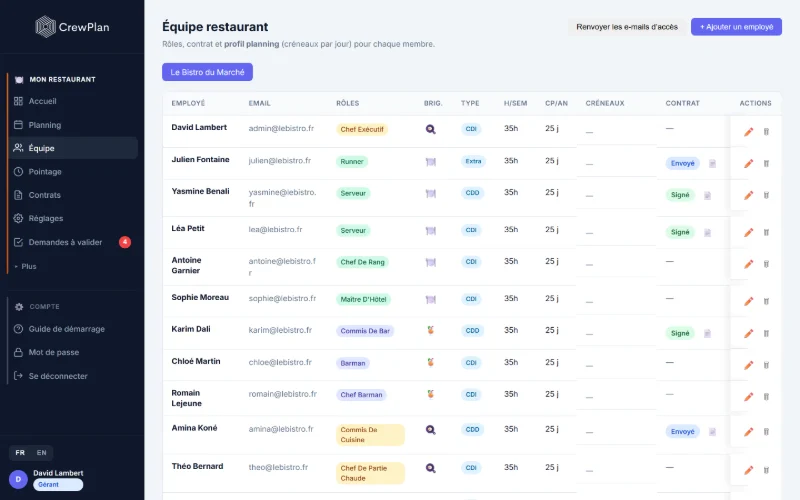Open Pointage in the sidebar
This screenshot has width=800, height=500.
tap(72, 171)
